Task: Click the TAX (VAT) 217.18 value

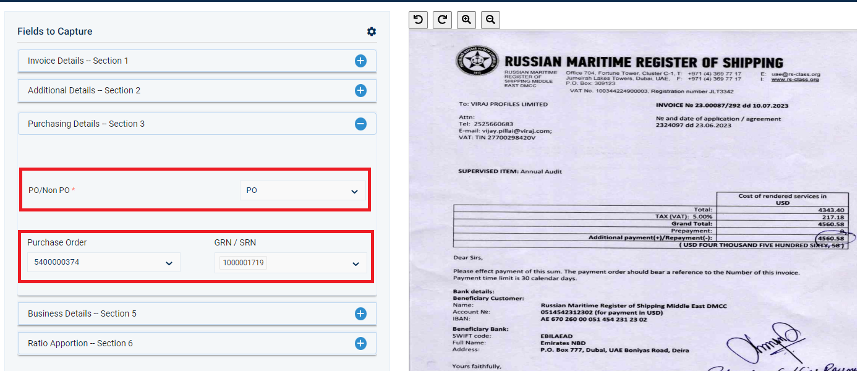Action: point(834,217)
